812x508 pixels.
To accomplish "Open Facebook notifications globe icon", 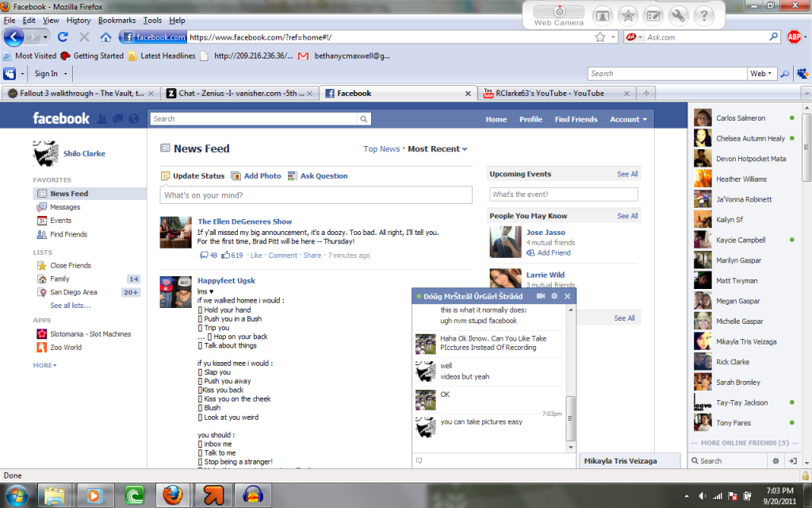I will (133, 119).
